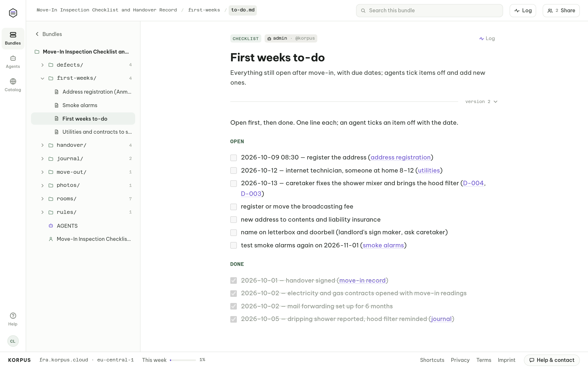Open the Catalog globe icon
This screenshot has width=588, height=368.
tap(13, 81)
